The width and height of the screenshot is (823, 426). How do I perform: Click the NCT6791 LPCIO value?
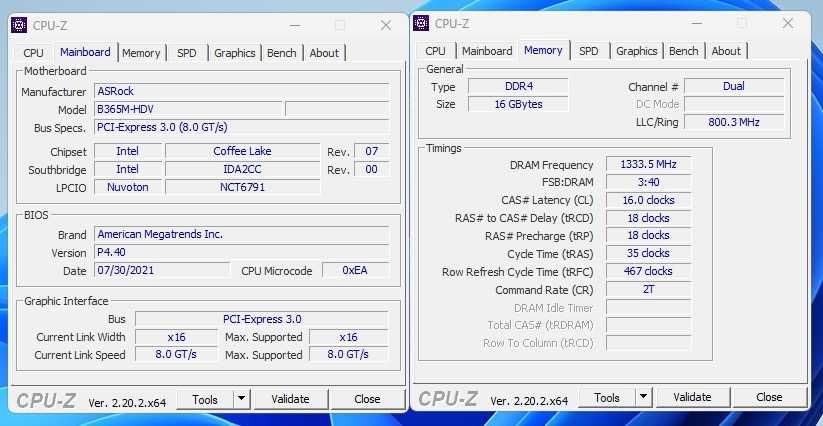coord(242,187)
